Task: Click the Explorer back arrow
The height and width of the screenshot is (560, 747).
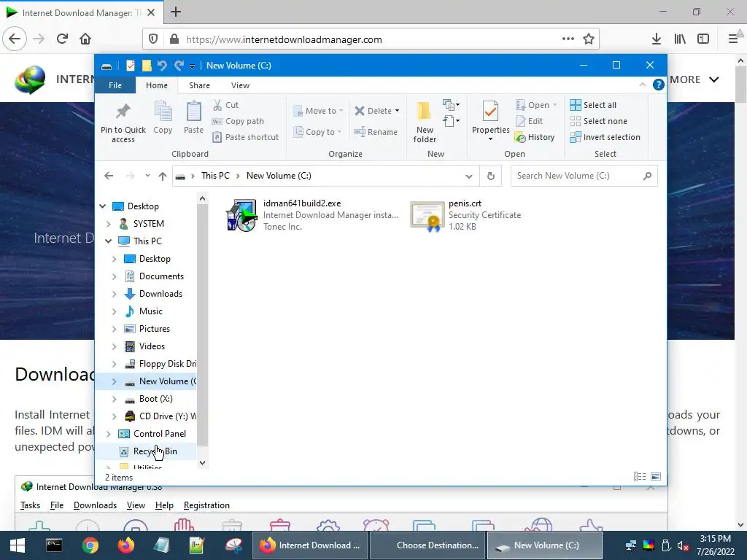Action: 109,176
